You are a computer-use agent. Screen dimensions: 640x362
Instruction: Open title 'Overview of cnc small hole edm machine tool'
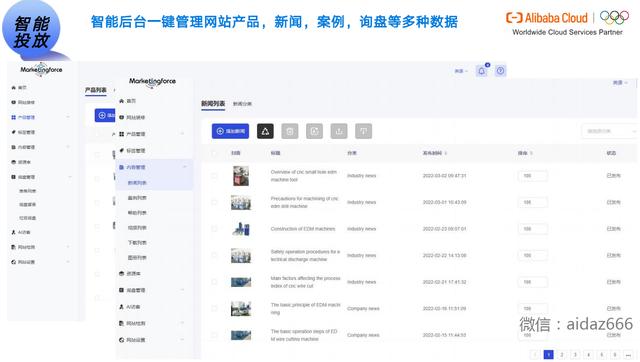(304, 176)
